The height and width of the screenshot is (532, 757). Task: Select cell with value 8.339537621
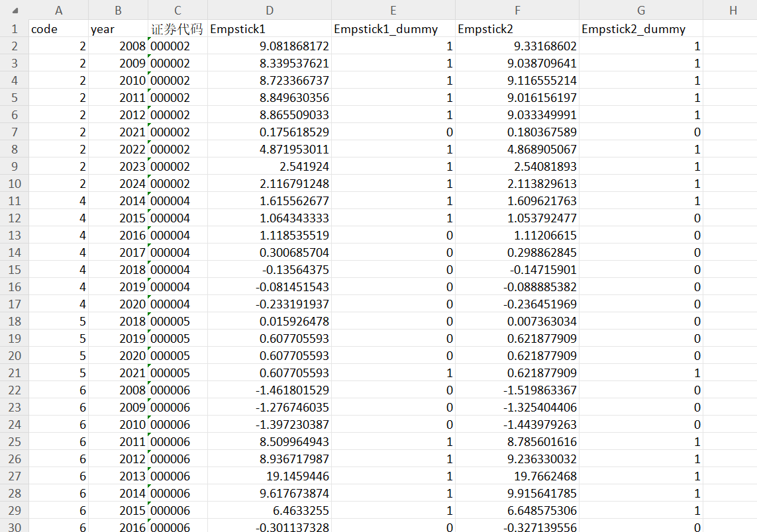pyautogui.click(x=270, y=63)
